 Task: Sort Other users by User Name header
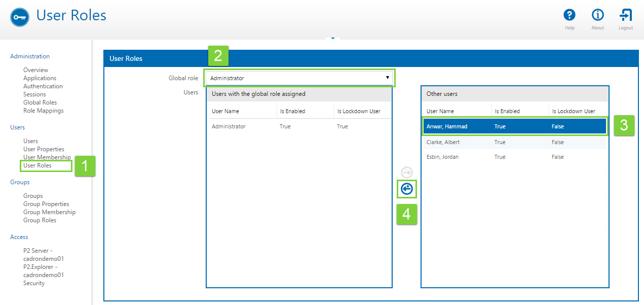coord(440,111)
